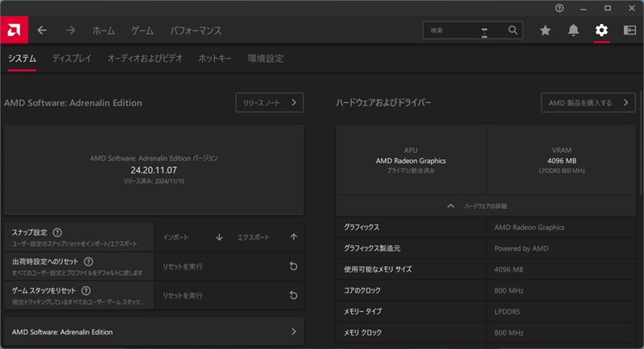Image resolution: width=644 pixels, height=349 pixels.
Task: Open the ゲーム menu
Action: coord(142,31)
